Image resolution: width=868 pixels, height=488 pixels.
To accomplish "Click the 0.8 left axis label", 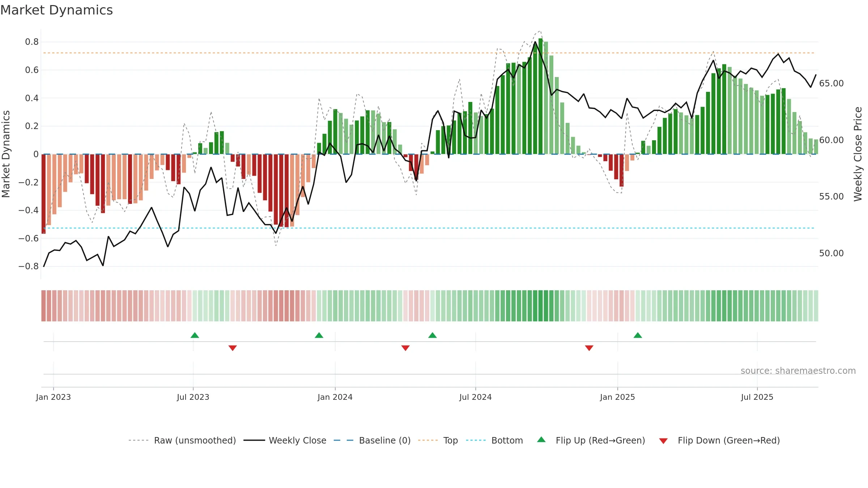I will (x=32, y=42).
